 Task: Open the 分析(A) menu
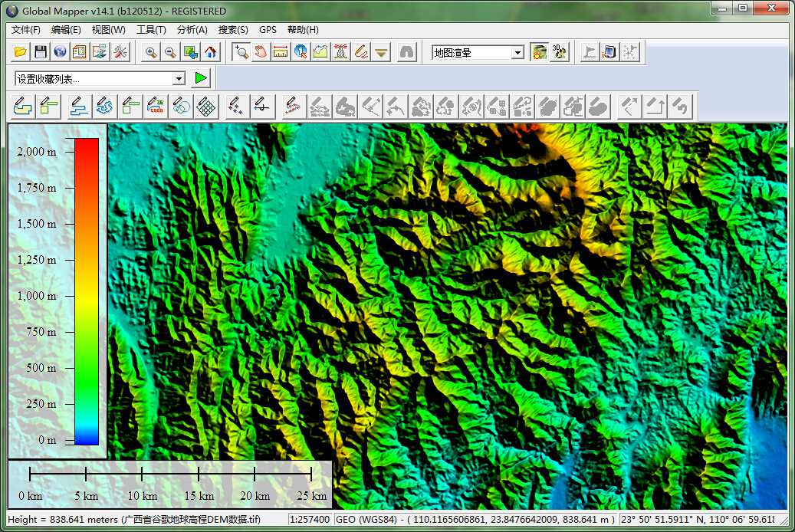click(192, 30)
